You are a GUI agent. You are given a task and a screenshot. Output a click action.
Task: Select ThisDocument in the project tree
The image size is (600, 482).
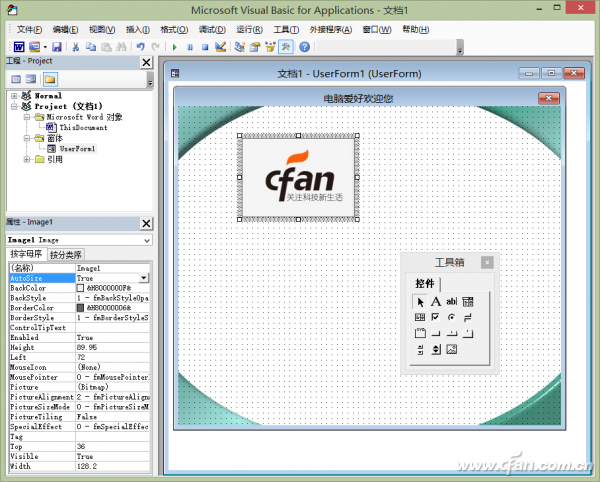83,127
